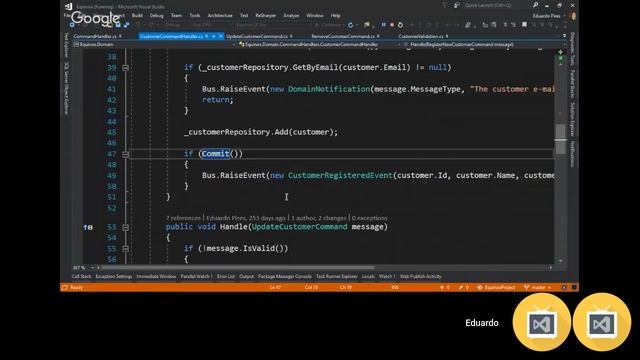Open the Architecture menu
640x360 pixels.
coord(220,16)
